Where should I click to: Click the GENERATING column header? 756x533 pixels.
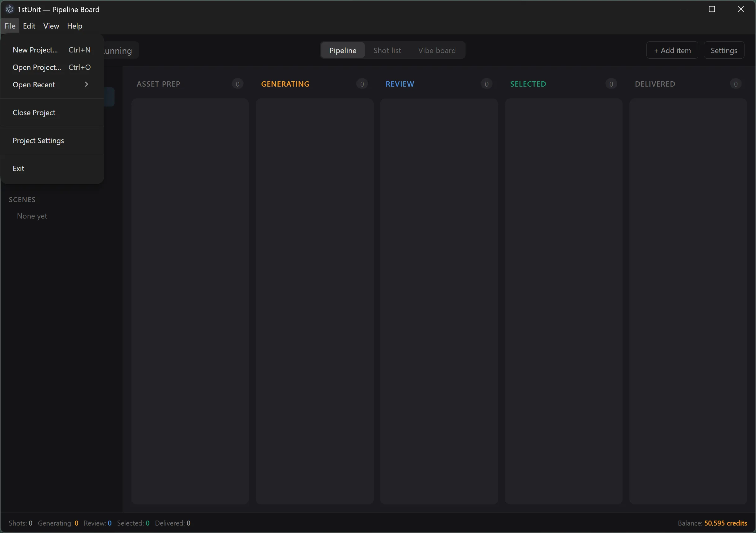tap(285, 84)
